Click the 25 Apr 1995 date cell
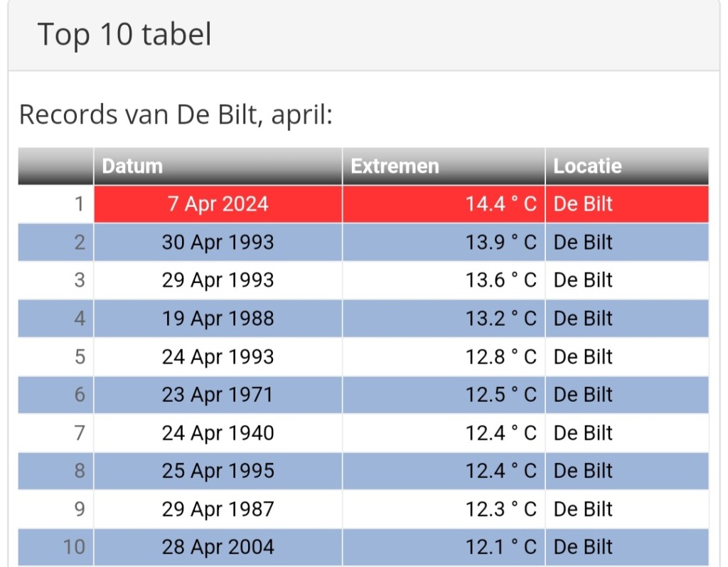This screenshot has width=728, height=567. click(x=218, y=471)
